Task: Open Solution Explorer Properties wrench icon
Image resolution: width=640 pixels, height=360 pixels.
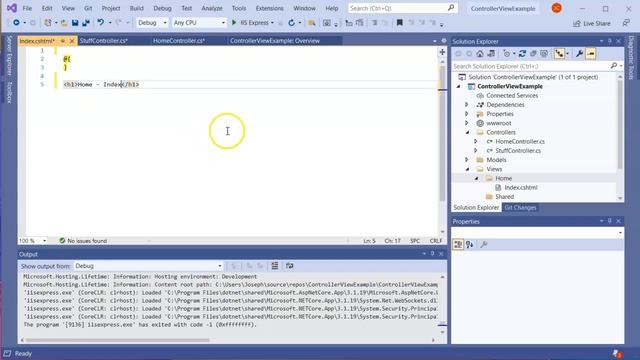Action: [x=579, y=53]
